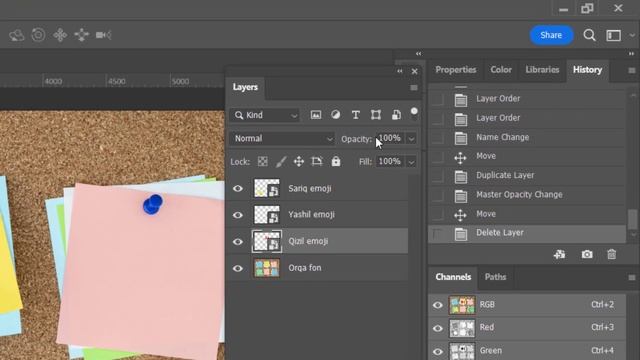Open the Normal blend mode dropdown

pyautogui.click(x=282, y=139)
